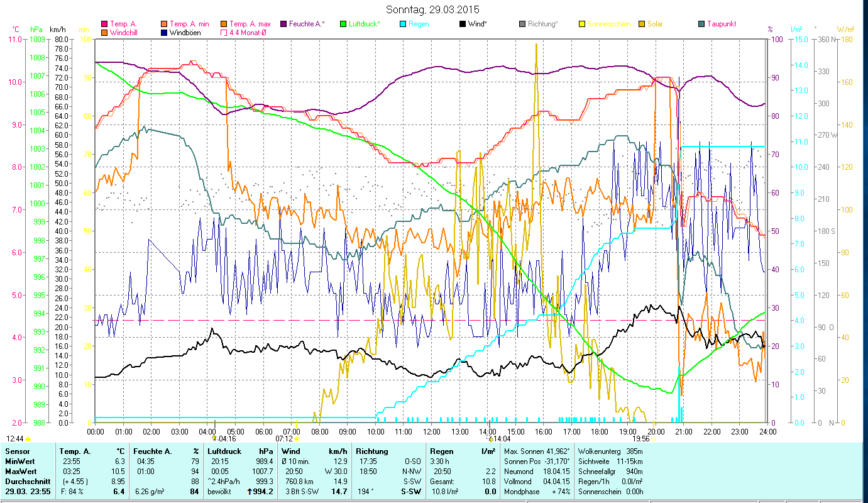The height and width of the screenshot is (503, 868).
Task: Click the green swatch beside Luftdruck* legend
Action: pyautogui.click(x=343, y=24)
